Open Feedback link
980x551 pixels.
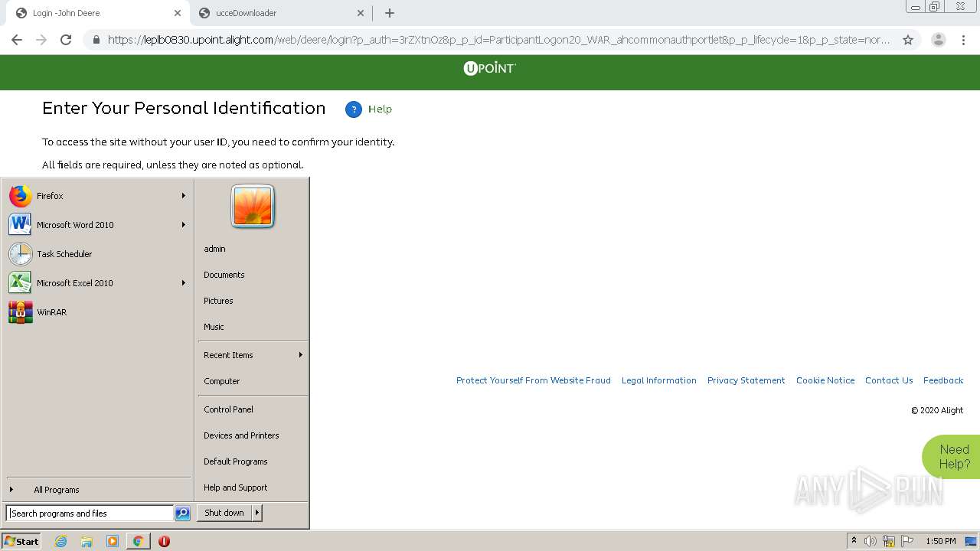coord(943,380)
